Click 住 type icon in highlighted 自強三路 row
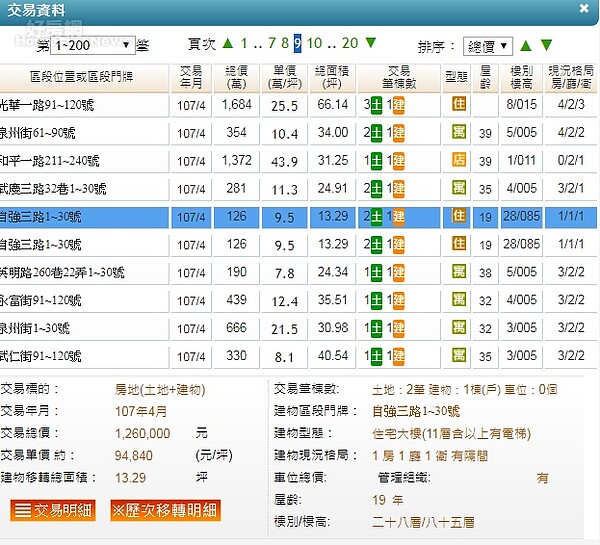Viewport: 600px width, 545px height. click(459, 215)
